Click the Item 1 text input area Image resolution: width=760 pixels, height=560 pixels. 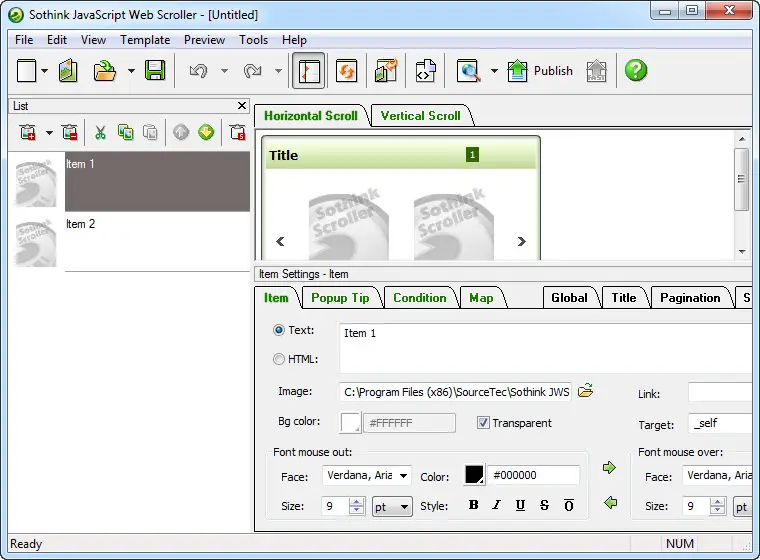[546, 348]
